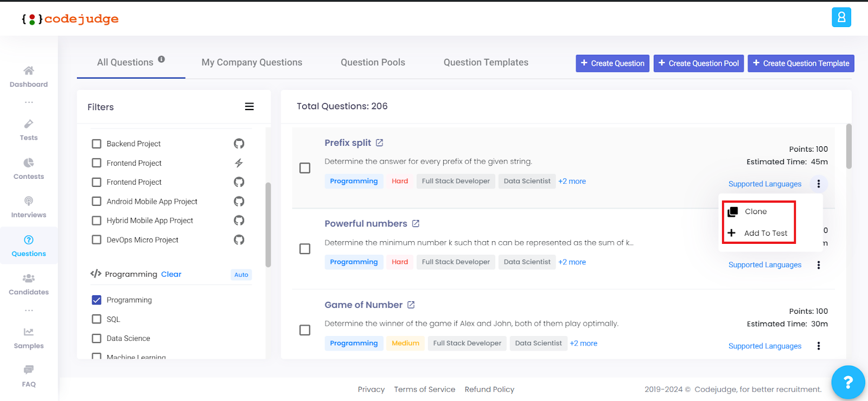Click the questions list vertical scrollbar

click(x=849, y=146)
